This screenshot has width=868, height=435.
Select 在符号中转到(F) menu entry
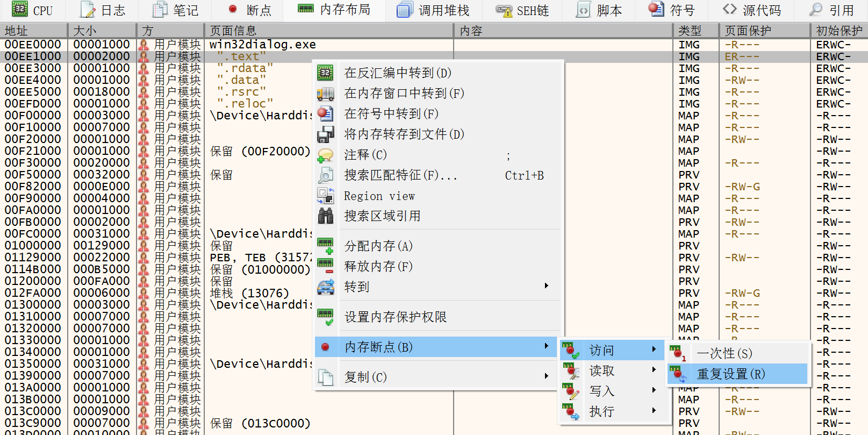pos(438,114)
